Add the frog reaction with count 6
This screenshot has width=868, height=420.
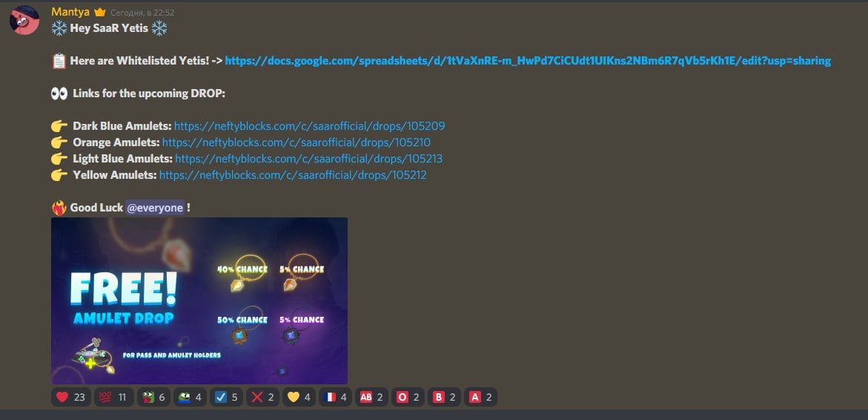point(153,397)
